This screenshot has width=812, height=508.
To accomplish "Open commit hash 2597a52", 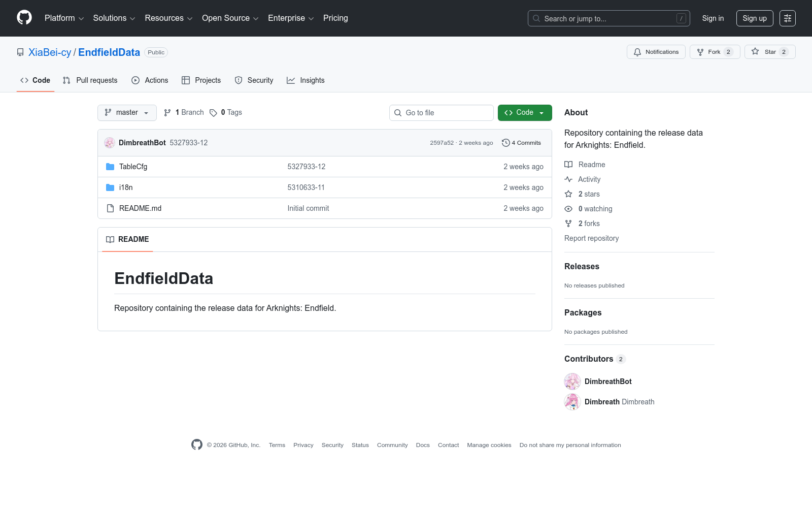I will (442, 143).
